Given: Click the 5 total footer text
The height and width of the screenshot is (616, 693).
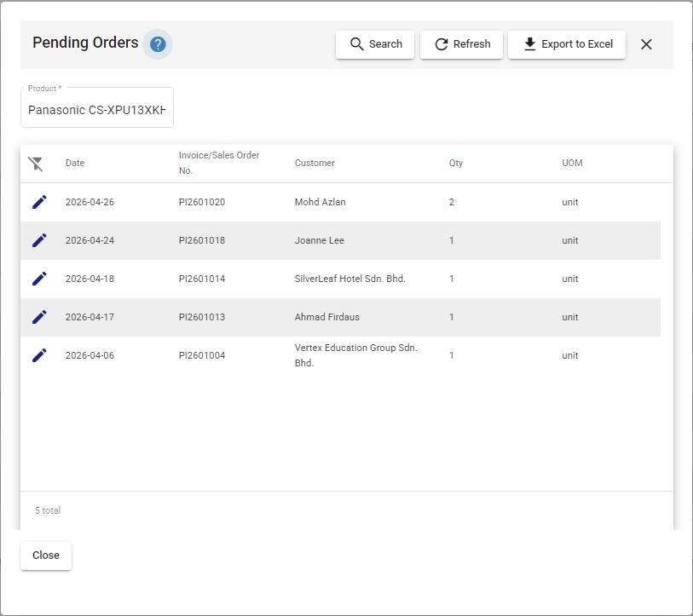Looking at the screenshot, I should 48,510.
